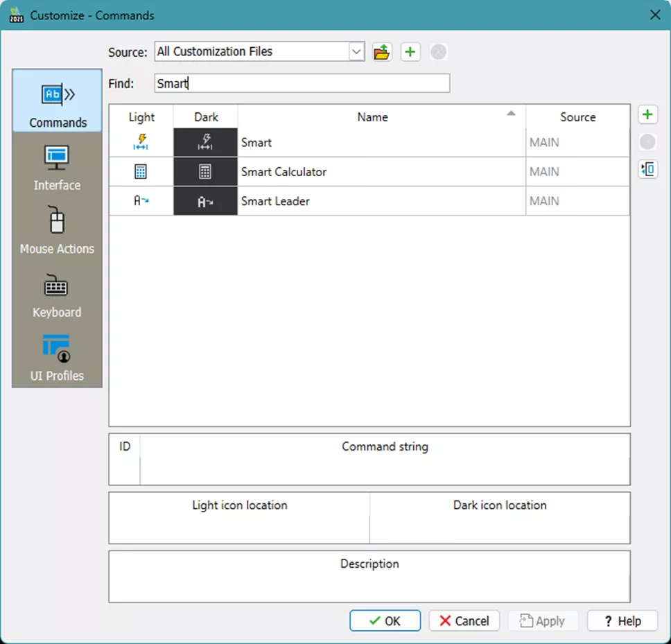Select Smart command light icon
The height and width of the screenshot is (644, 671).
pos(141,143)
